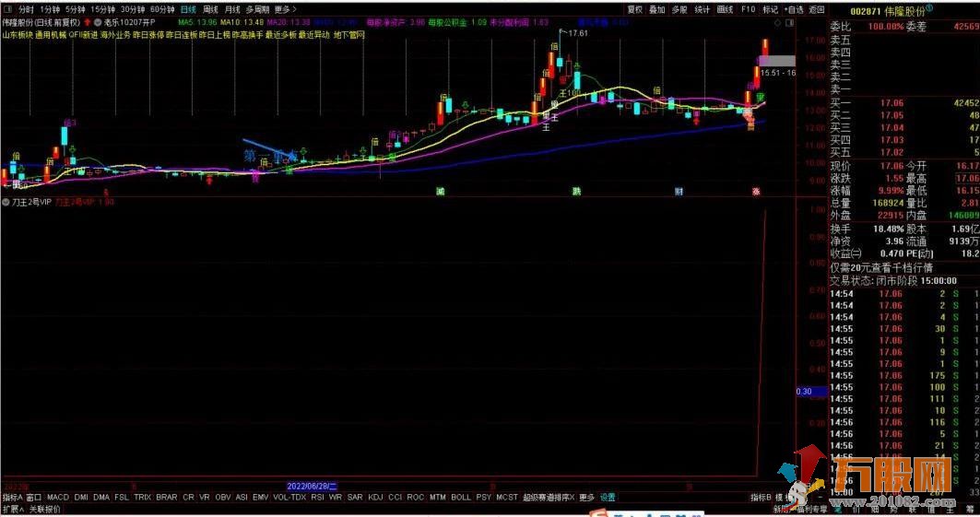
Task: Click the 15.51 - 16 price range label
Action: click(x=778, y=73)
